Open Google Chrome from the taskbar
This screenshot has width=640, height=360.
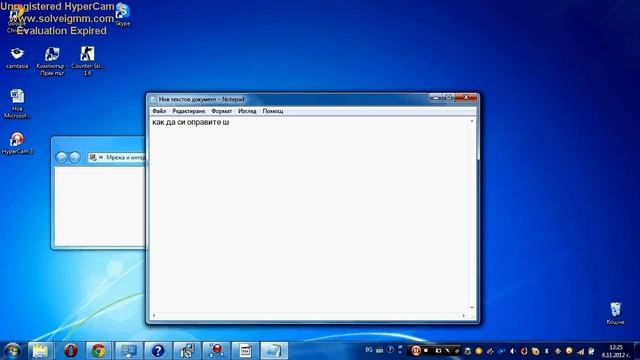coord(98,351)
